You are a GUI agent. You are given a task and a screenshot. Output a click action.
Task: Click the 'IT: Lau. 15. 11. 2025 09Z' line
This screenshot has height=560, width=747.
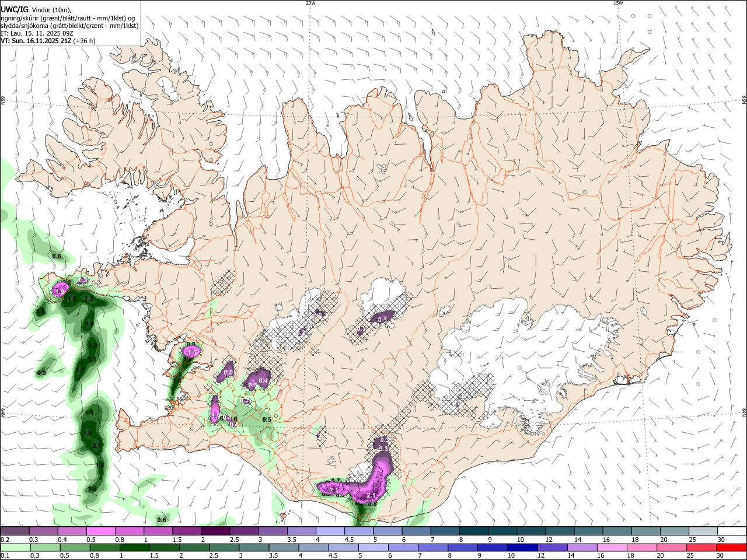(x=37, y=33)
